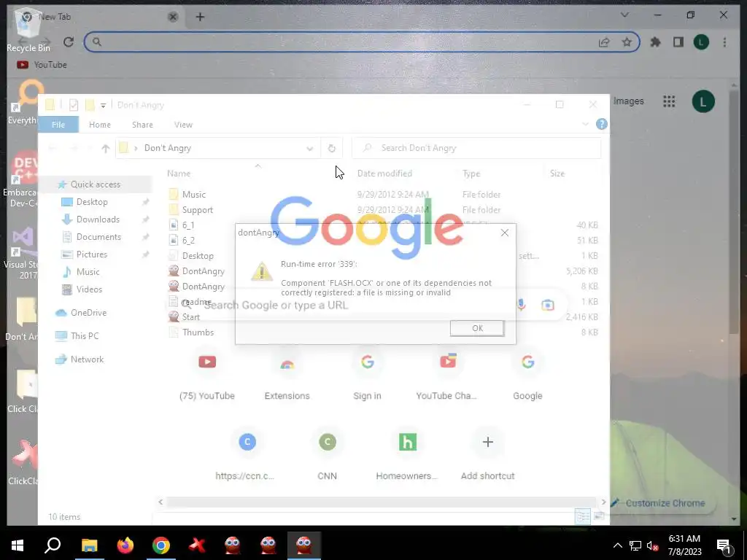The image size is (747, 560).
Task: Select Network in navigation pane
Action: (x=87, y=359)
